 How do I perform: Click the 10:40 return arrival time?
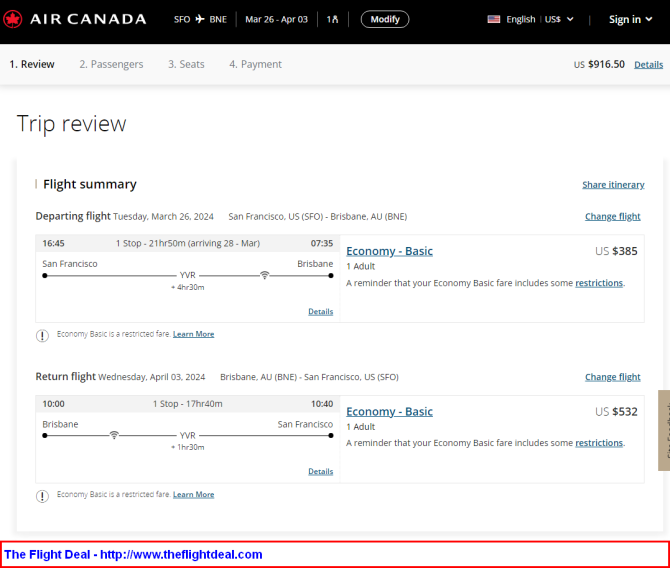coord(322,404)
